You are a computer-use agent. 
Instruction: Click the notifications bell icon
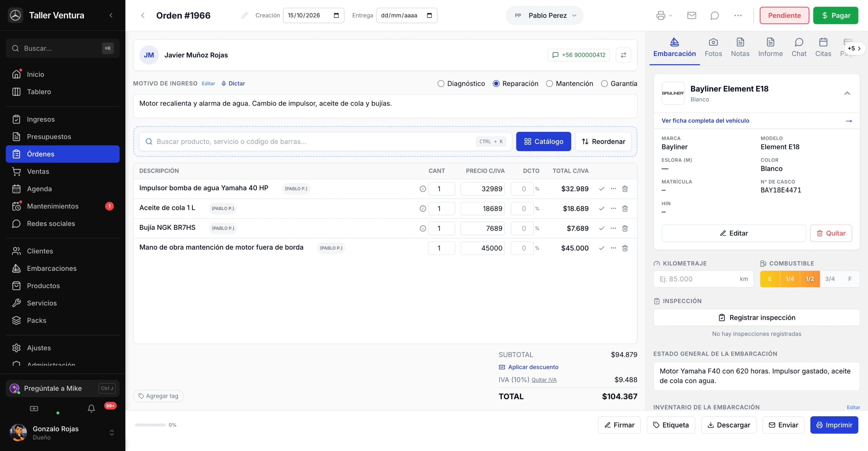point(91,408)
